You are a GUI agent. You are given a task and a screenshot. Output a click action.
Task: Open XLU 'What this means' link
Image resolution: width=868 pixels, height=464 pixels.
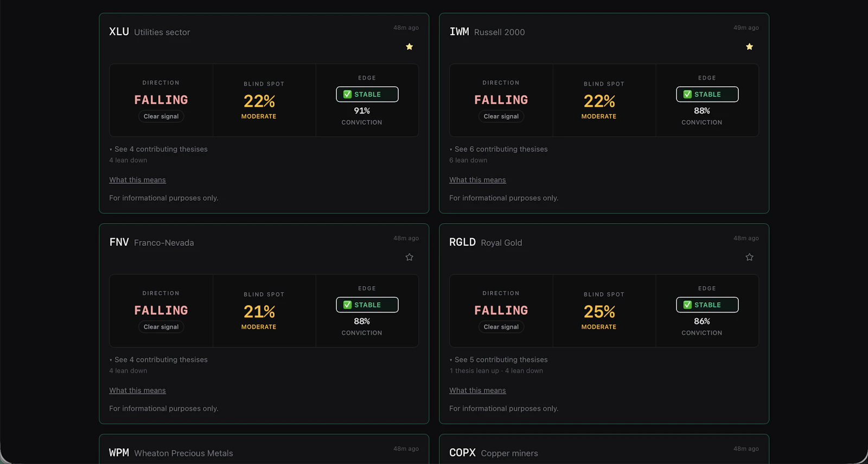[137, 180]
